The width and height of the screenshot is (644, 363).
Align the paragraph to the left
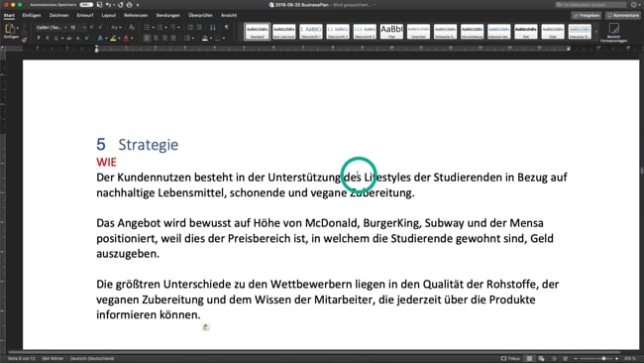pos(147,39)
